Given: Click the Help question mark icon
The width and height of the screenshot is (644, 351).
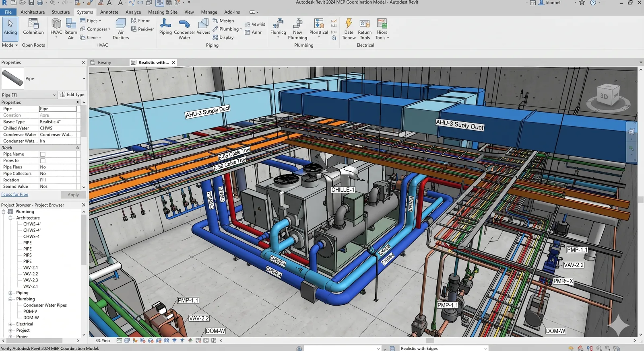Looking at the screenshot, I should 593,3.
